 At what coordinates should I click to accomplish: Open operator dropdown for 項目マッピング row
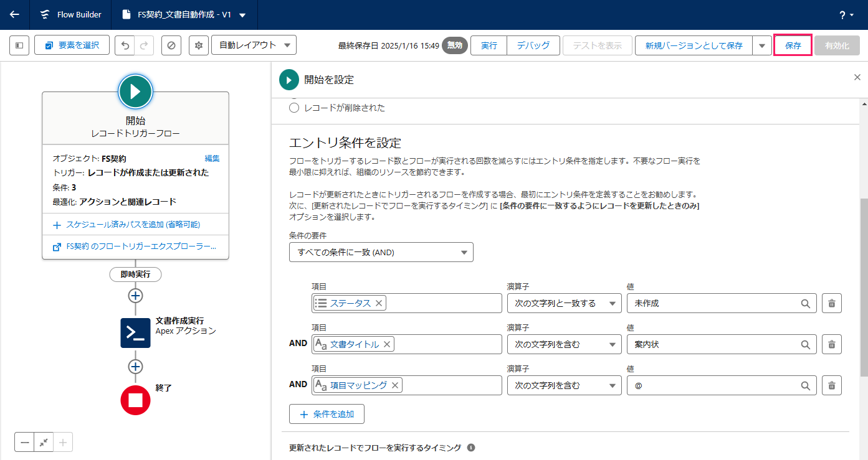[x=565, y=385]
